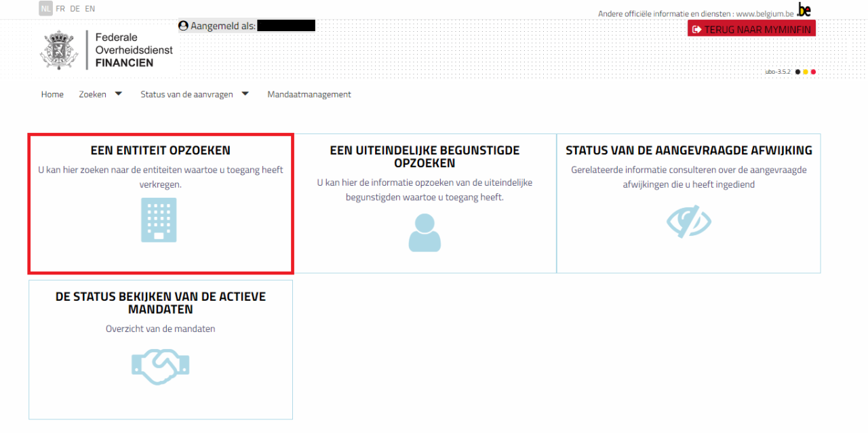Click the Belgian federal coat of arms logo
This screenshot has width=868, height=433.
(60, 50)
